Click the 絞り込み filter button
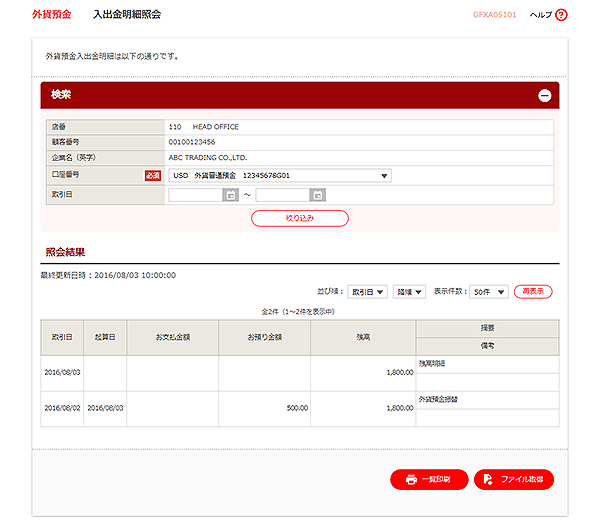 (x=300, y=218)
